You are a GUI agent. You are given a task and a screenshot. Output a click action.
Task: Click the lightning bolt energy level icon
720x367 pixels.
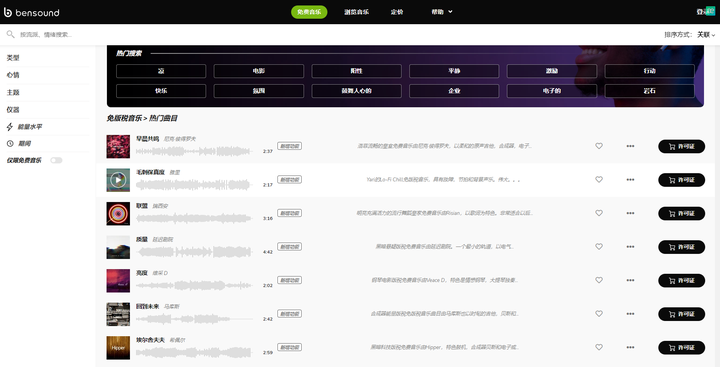(x=10, y=127)
